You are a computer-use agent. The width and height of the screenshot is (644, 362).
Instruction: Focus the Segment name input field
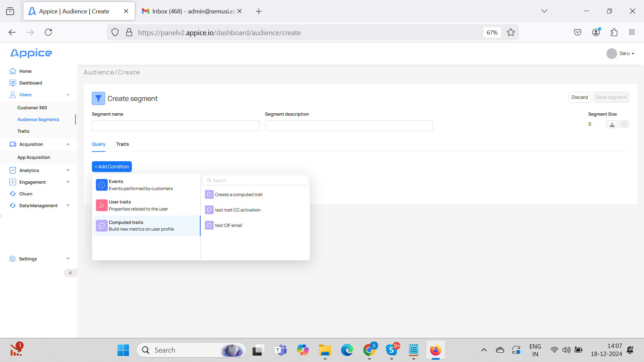point(176,126)
